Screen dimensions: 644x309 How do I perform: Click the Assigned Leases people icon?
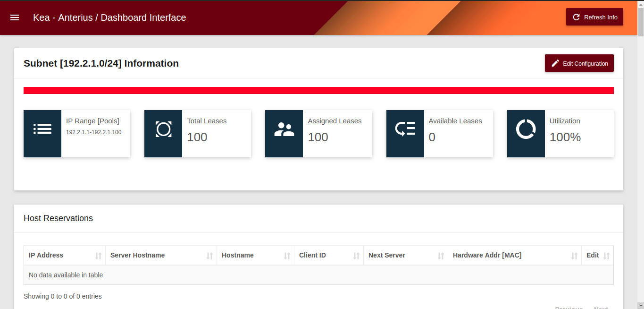click(x=284, y=129)
